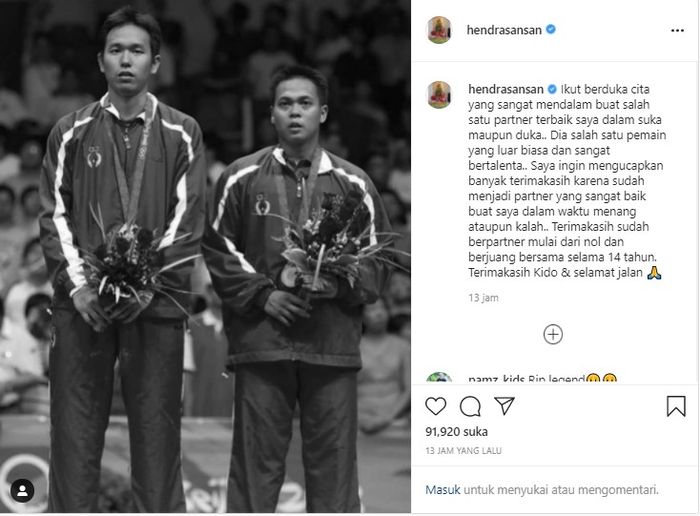
Task: Click the Masuk login link
Action: click(x=442, y=490)
